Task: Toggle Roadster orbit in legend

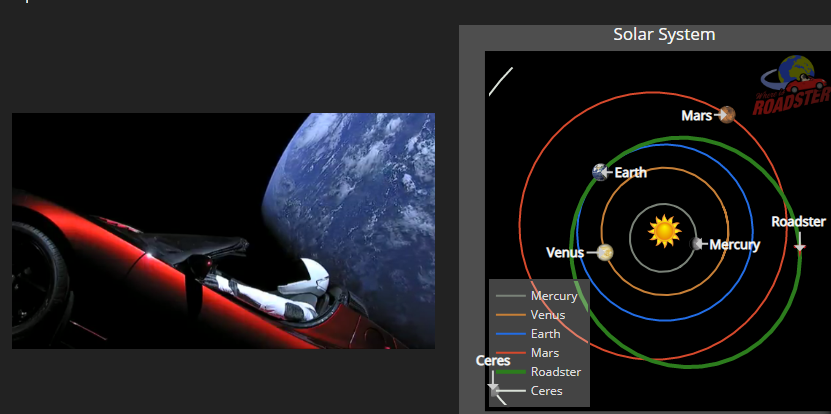Action: [538, 372]
